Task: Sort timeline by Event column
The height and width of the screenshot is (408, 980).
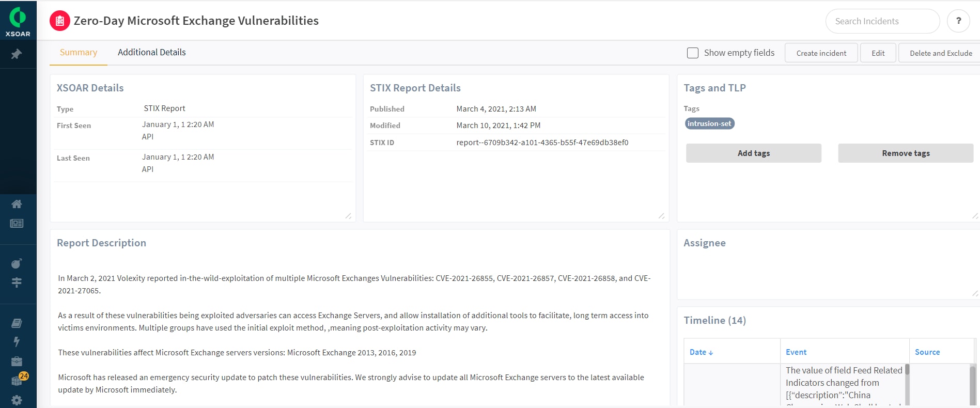Action: coord(796,352)
